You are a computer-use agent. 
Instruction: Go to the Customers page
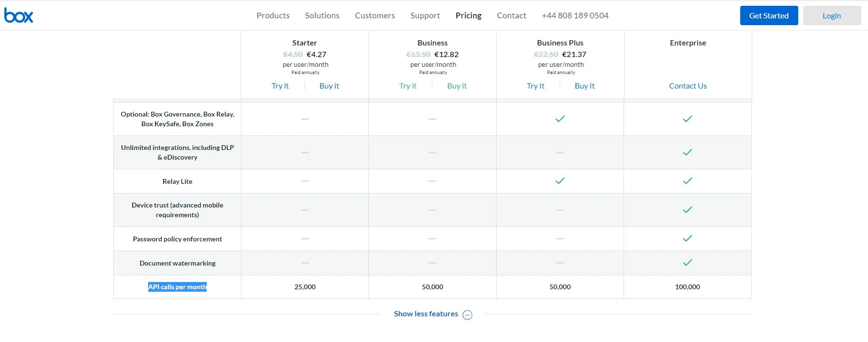coord(375,15)
